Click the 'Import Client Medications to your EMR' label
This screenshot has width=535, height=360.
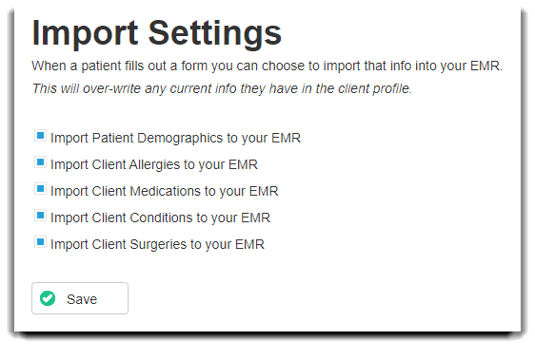[164, 191]
